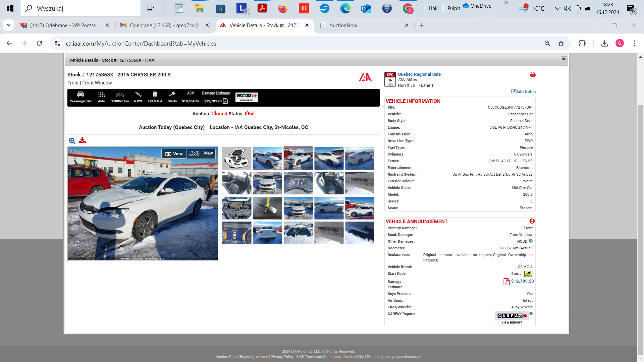Click the Wyszukaj taskbar search box

pos(80,8)
